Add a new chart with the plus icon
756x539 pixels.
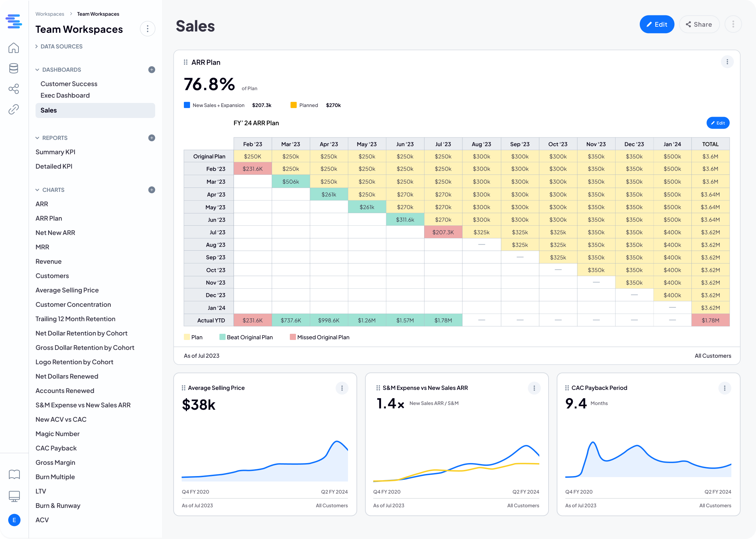152,190
